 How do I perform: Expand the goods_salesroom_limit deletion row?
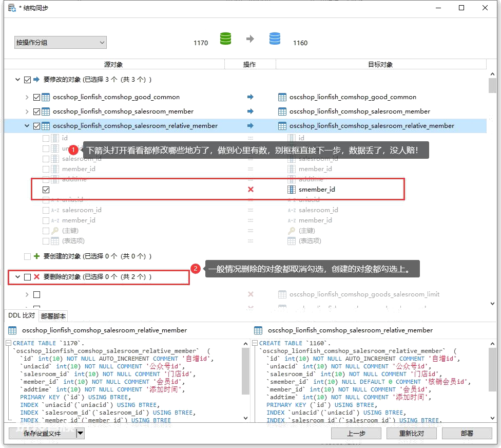point(27,294)
